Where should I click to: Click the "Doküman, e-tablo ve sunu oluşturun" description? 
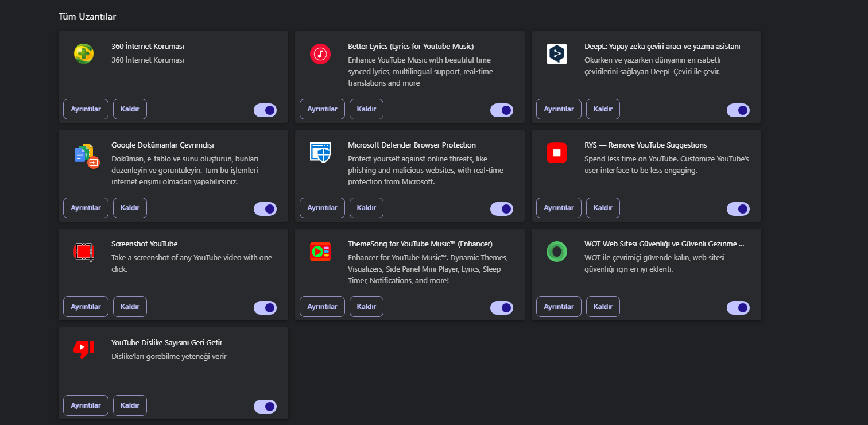pyautogui.click(x=185, y=170)
